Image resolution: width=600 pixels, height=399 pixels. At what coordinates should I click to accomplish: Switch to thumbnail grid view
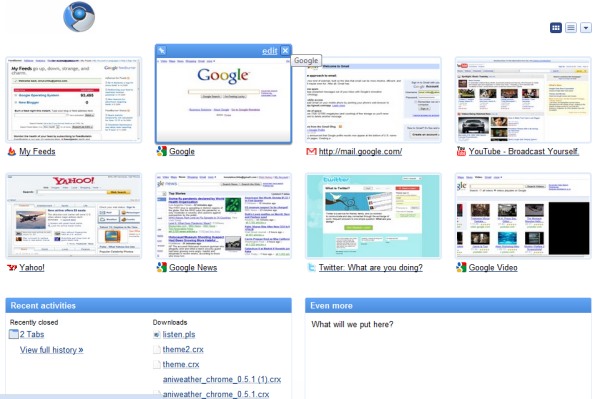pos(556,28)
